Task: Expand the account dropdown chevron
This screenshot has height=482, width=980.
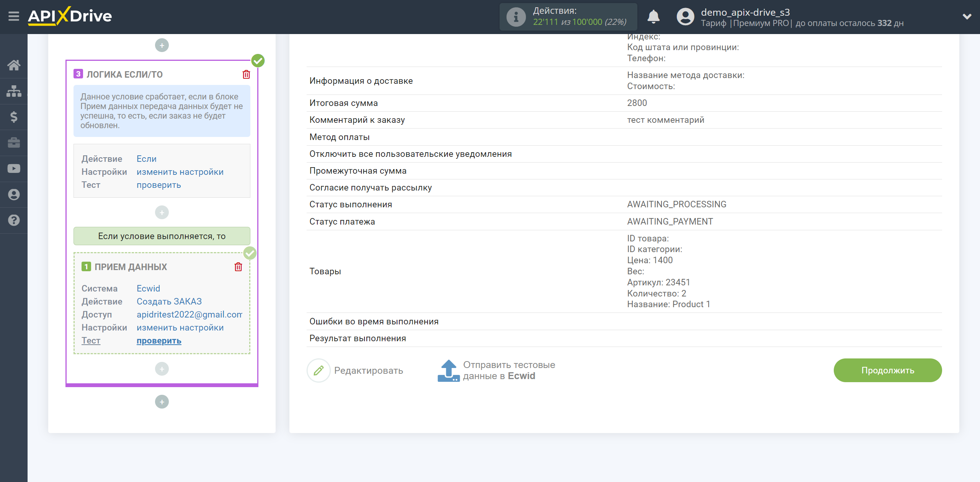Action: click(967, 16)
